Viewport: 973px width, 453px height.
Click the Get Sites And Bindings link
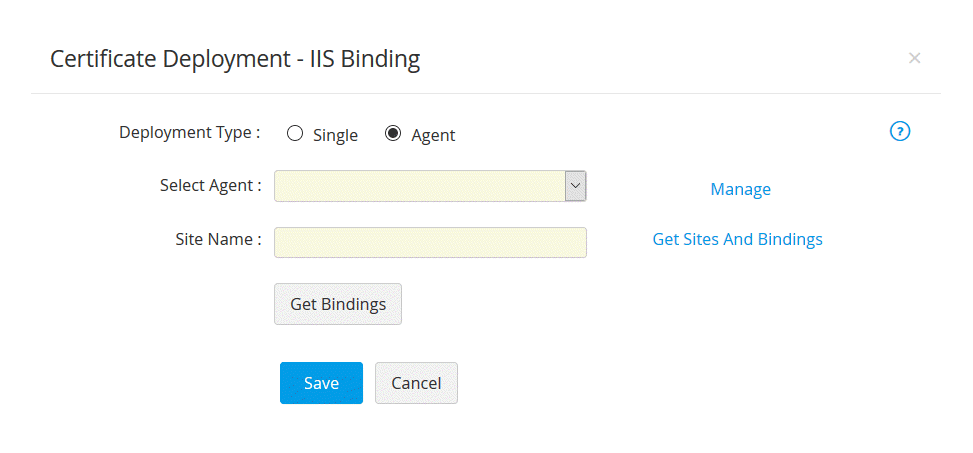click(737, 239)
